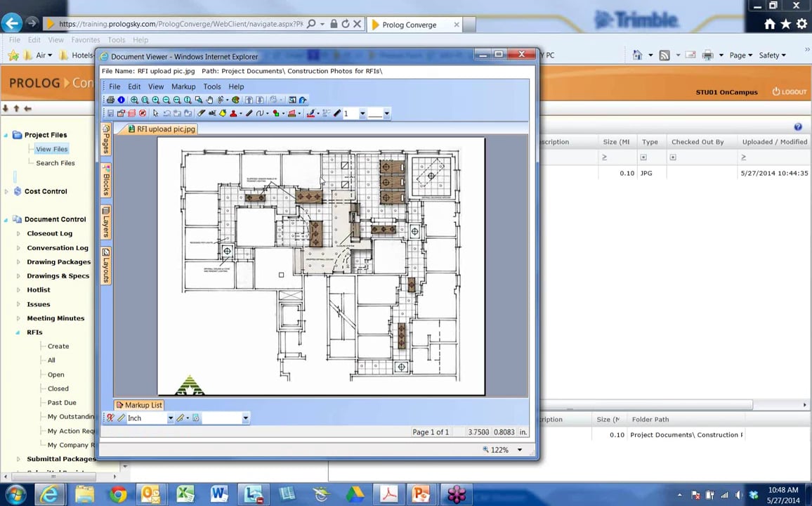Open the Page menu in IE command bar
The image size is (812, 506).
pos(740,55)
